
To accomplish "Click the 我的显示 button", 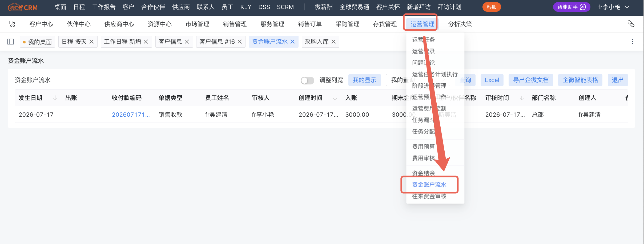I will point(364,80).
